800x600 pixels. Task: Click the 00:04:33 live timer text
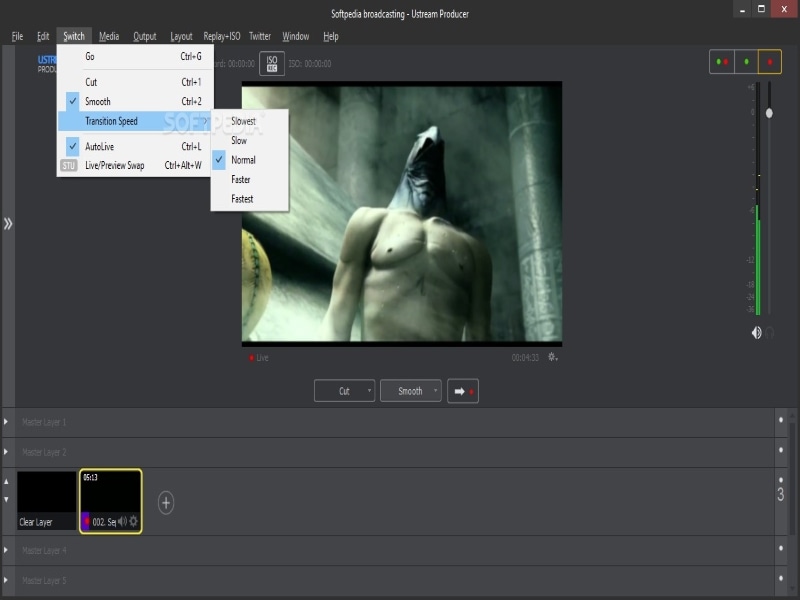[x=525, y=358]
